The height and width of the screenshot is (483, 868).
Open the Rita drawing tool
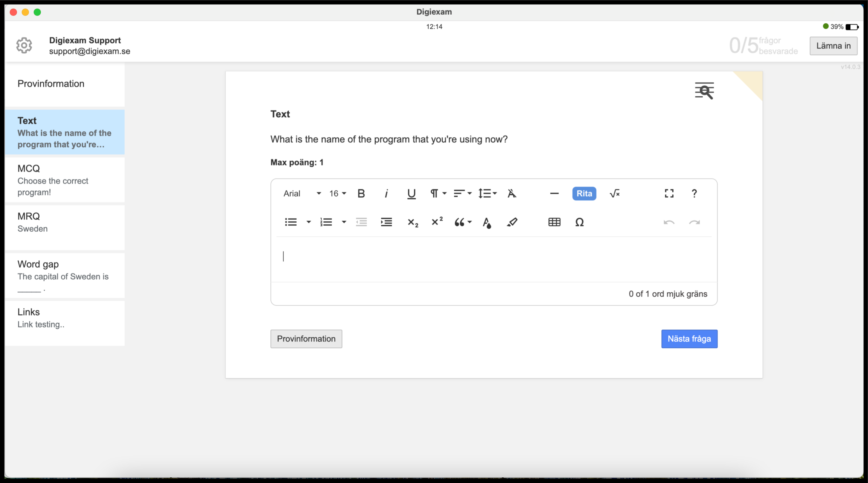click(x=584, y=194)
